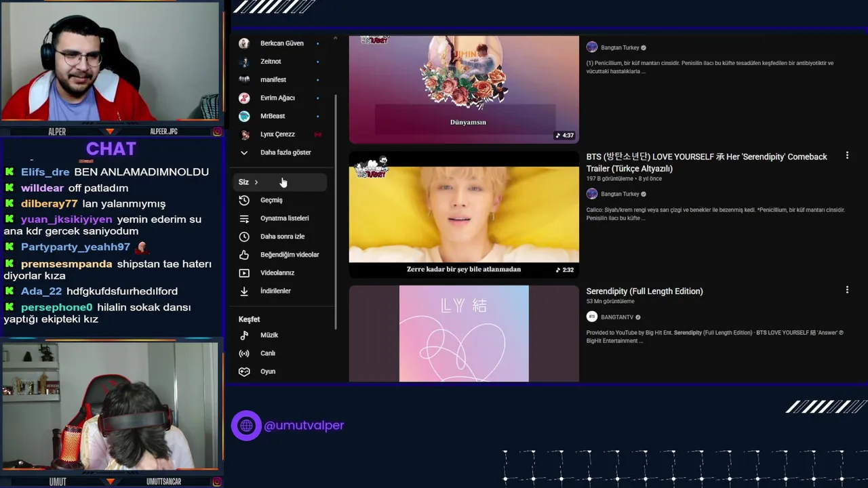This screenshot has width=868, height=488.
Task: Click chat username willdear
Action: (x=42, y=188)
